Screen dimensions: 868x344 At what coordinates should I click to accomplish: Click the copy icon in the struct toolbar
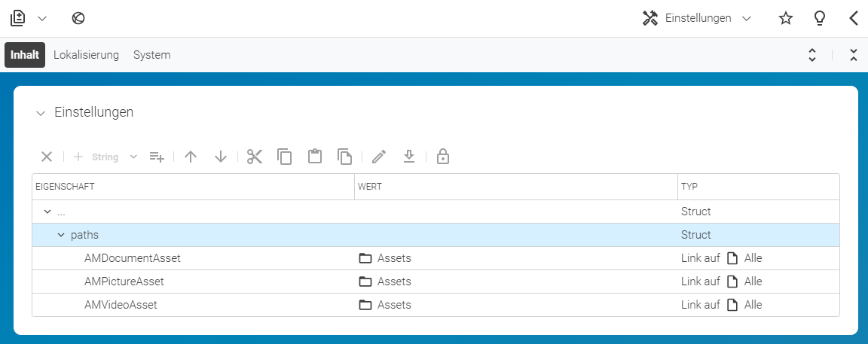pyautogui.click(x=285, y=157)
